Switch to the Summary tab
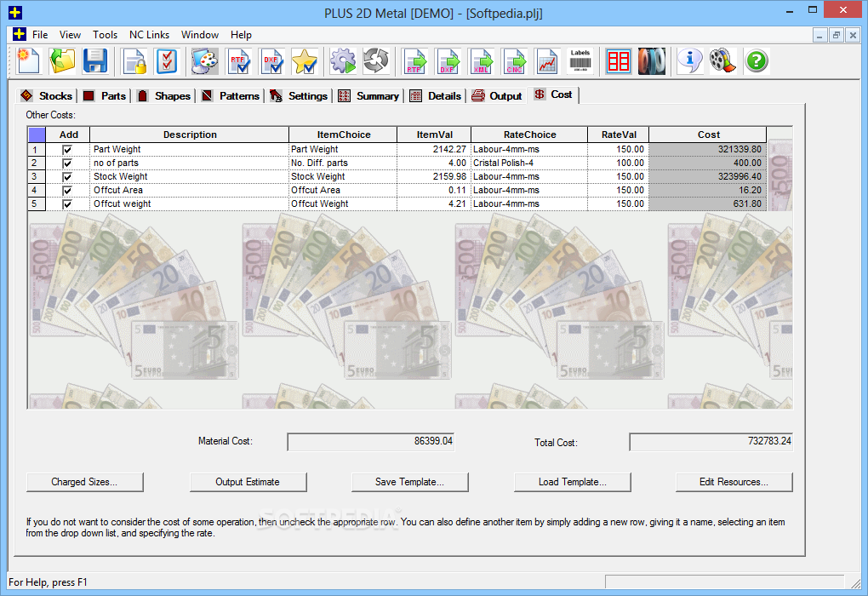The image size is (868, 596). [x=368, y=96]
